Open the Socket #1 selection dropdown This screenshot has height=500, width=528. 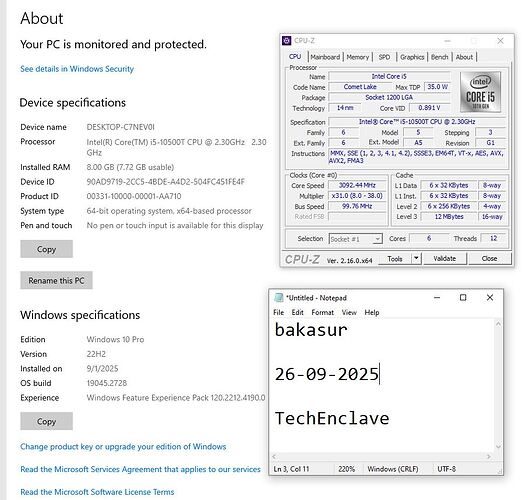coord(356,239)
